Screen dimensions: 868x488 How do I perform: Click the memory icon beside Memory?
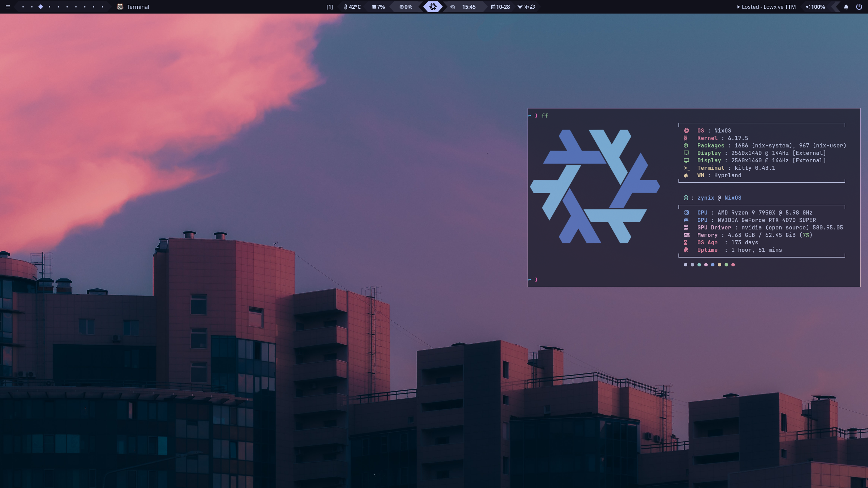point(687,235)
